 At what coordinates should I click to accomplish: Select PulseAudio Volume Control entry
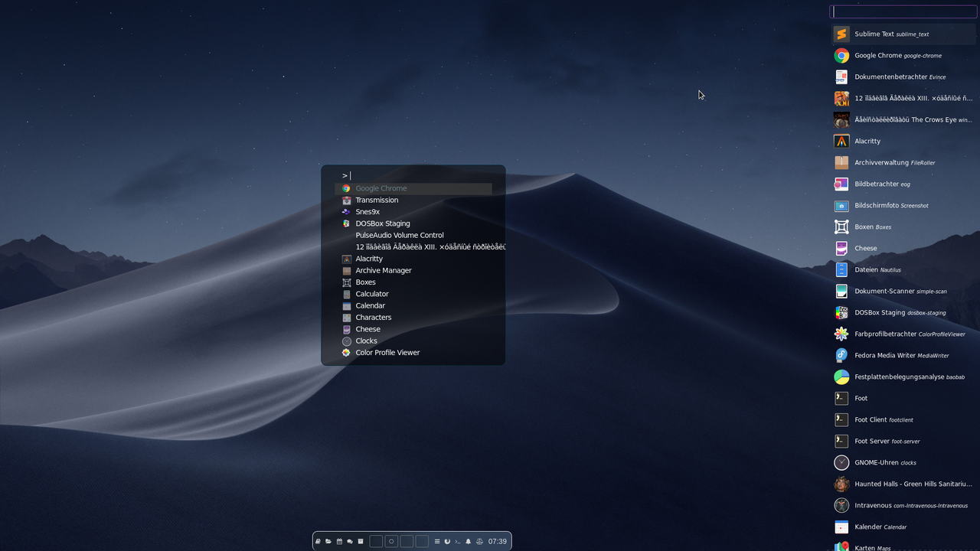click(x=400, y=235)
